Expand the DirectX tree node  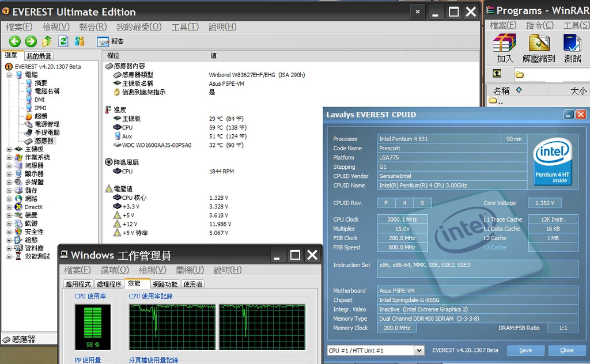(x=9, y=207)
